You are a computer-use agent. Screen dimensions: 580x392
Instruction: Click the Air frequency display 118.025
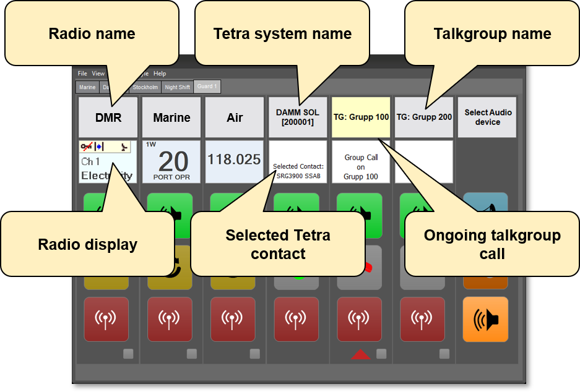[235, 161]
